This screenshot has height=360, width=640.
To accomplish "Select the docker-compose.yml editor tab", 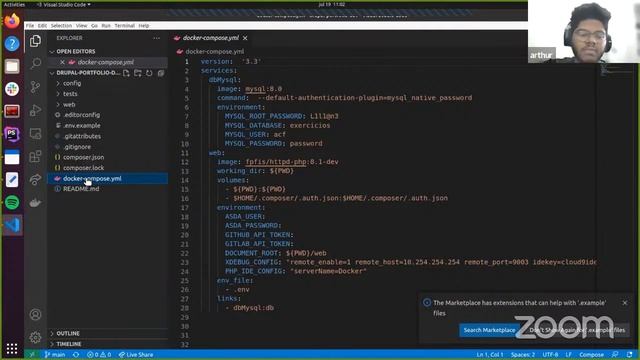I will pyautogui.click(x=211, y=38).
